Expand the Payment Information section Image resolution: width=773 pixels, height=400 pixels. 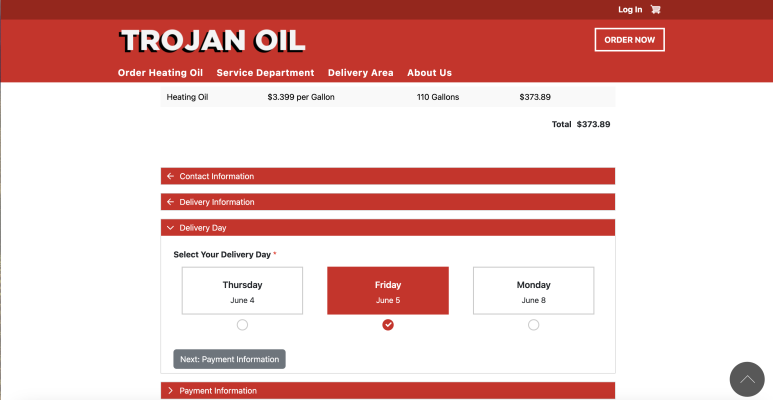[x=388, y=391]
